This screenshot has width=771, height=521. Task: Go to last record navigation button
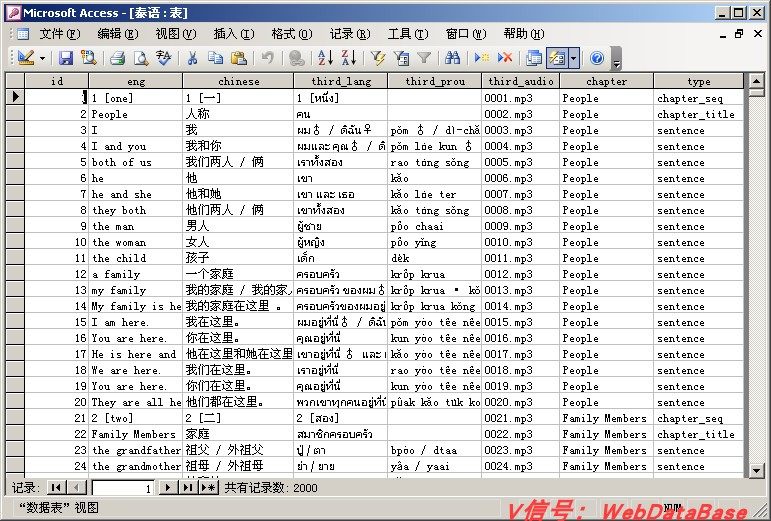[188, 488]
